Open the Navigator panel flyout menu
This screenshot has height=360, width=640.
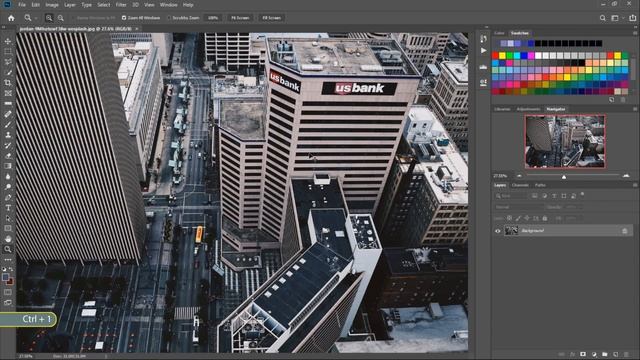point(635,109)
